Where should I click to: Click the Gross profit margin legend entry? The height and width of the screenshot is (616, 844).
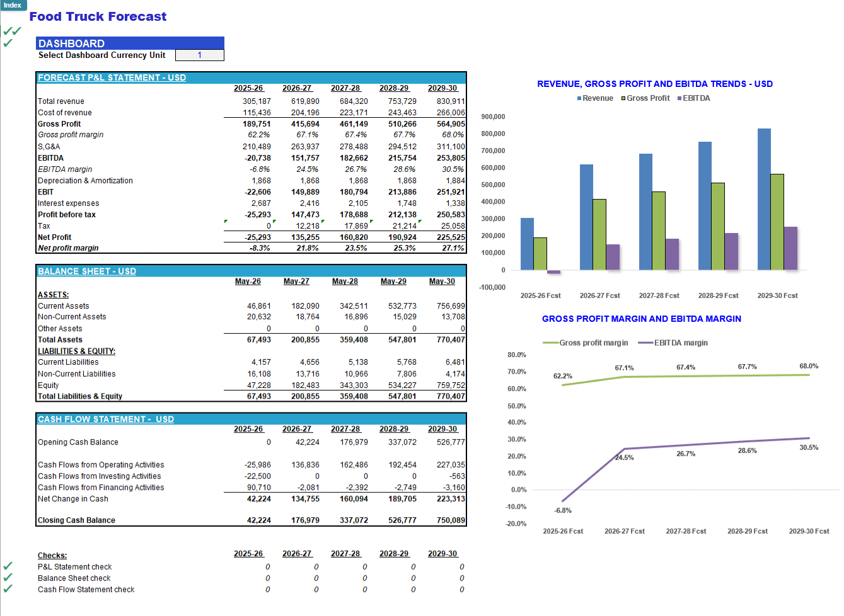pyautogui.click(x=585, y=343)
